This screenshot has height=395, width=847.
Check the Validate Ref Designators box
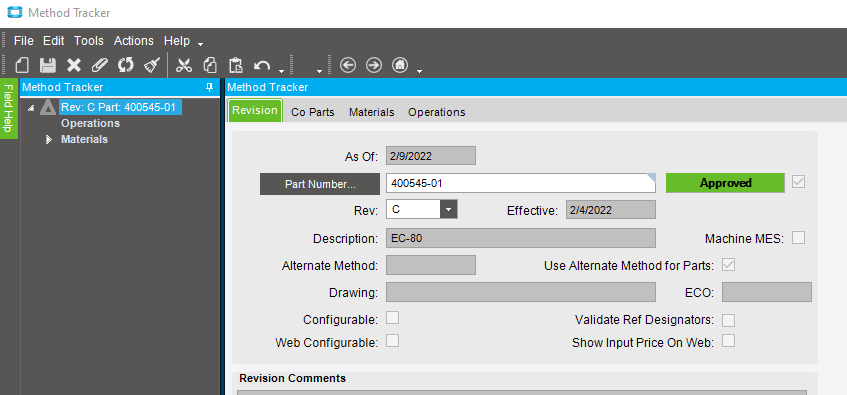tap(729, 320)
